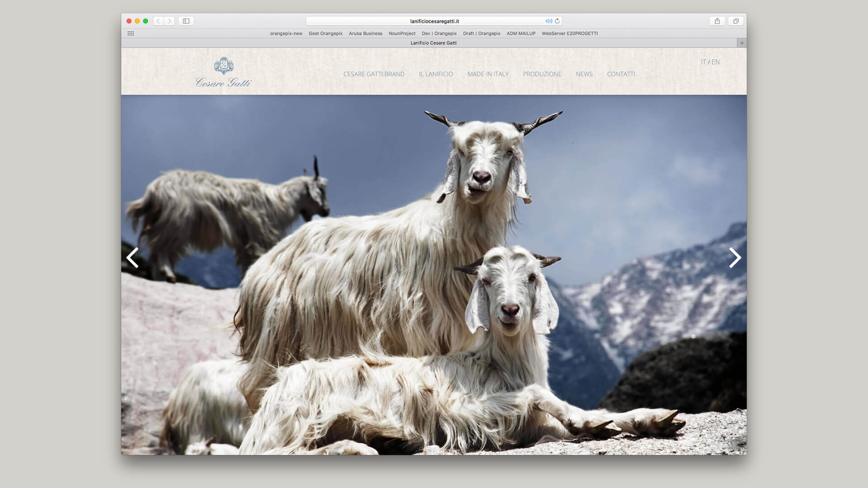
Task: Open the MADE IN ITALY page
Action: (488, 74)
